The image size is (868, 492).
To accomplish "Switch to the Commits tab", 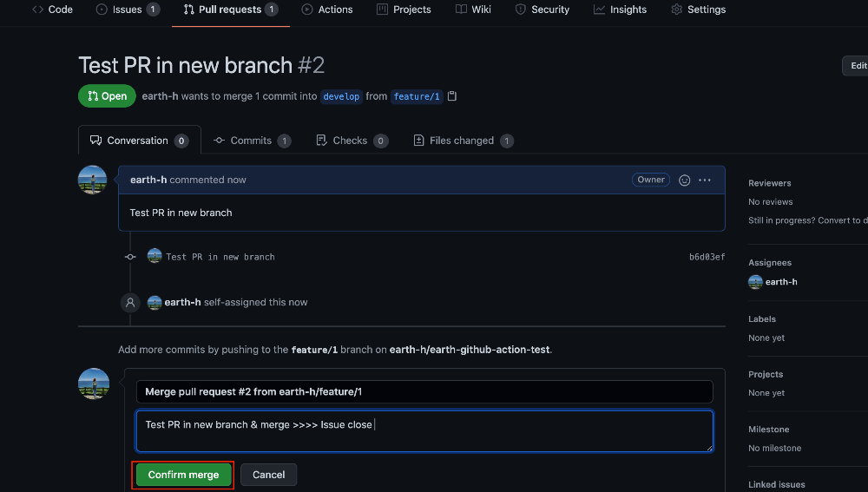I will pyautogui.click(x=253, y=141).
